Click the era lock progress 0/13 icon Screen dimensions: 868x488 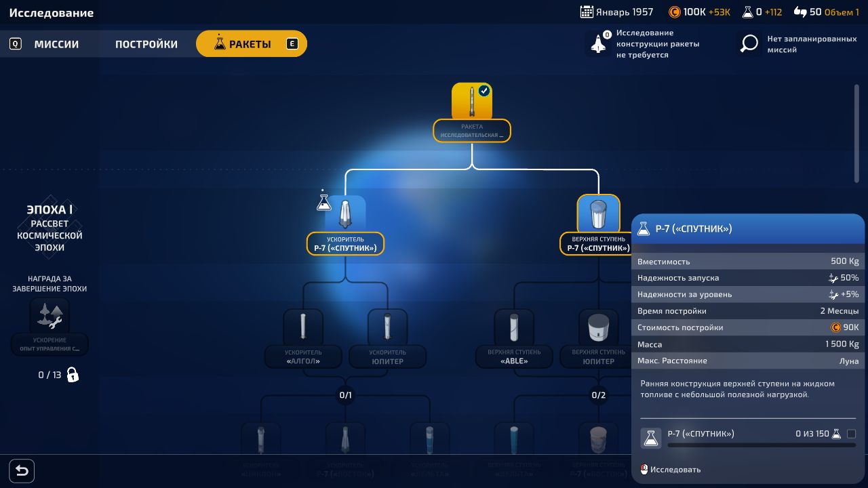pyautogui.click(x=73, y=375)
